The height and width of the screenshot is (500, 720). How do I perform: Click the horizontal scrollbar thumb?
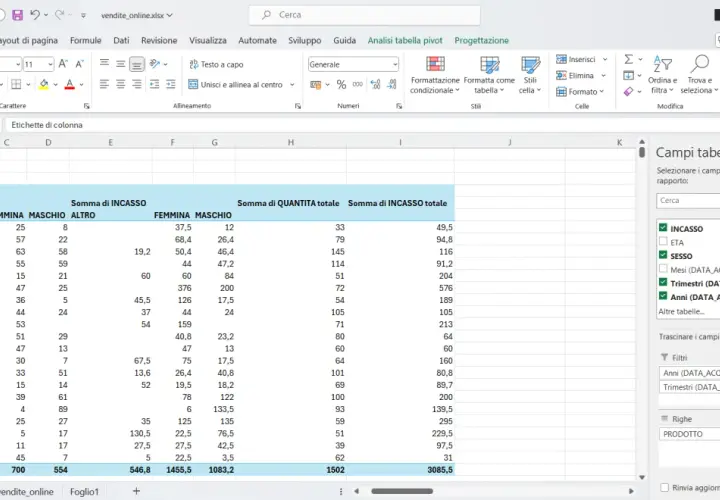click(402, 491)
